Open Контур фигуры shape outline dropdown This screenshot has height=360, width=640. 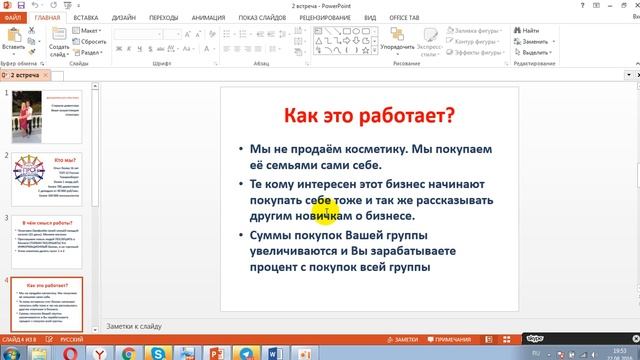[473, 41]
